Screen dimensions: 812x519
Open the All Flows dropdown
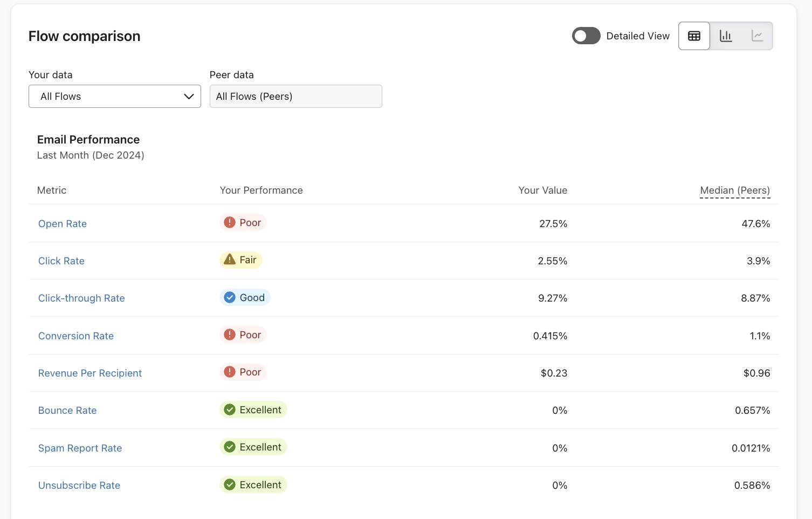click(x=114, y=96)
